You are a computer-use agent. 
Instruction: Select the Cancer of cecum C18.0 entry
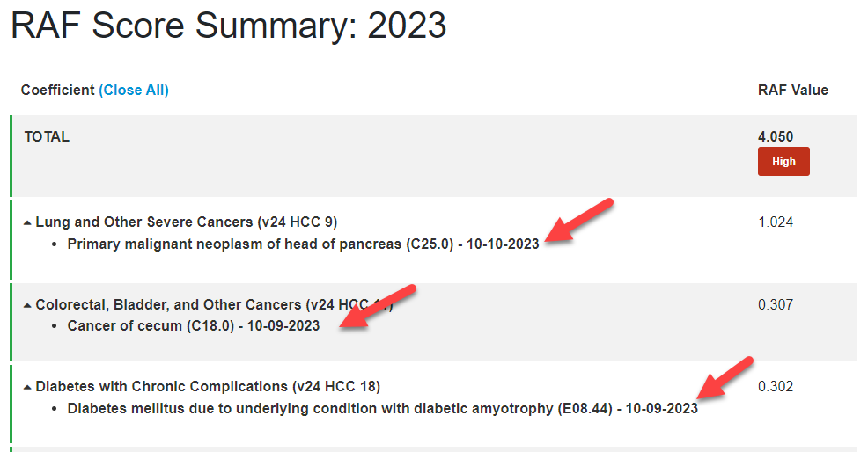(194, 325)
